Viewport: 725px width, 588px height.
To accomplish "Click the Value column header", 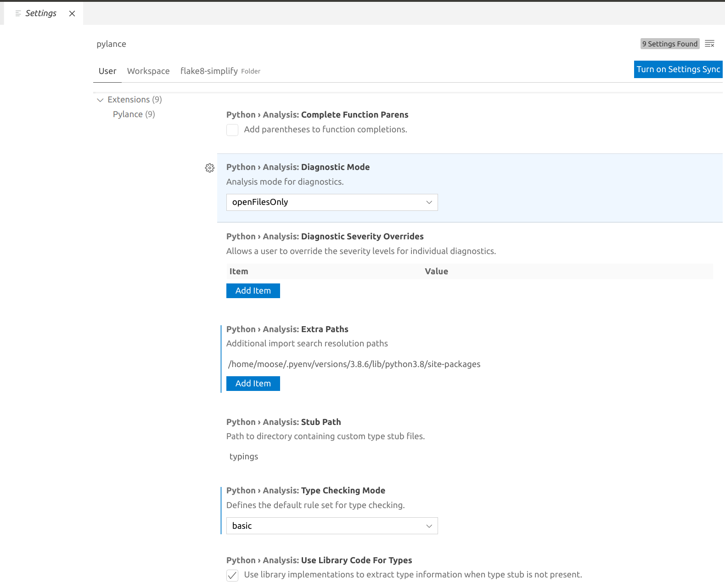I will pyautogui.click(x=436, y=271).
